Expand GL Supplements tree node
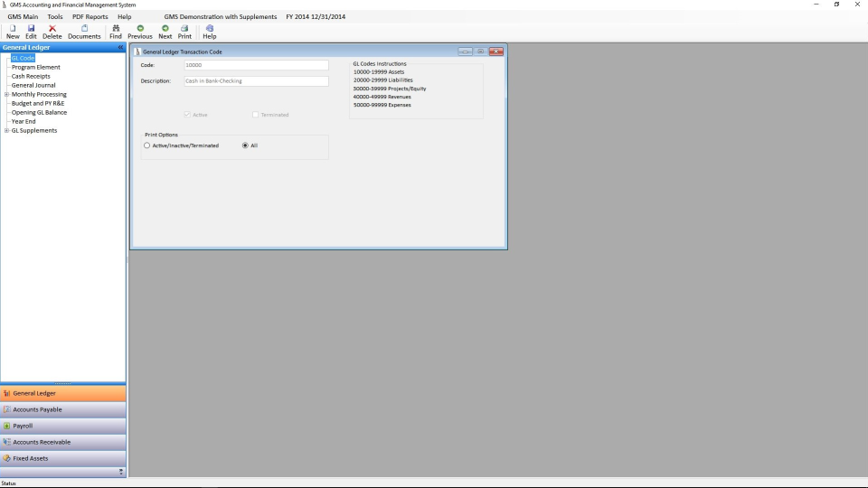The height and width of the screenshot is (488, 868). click(x=6, y=130)
